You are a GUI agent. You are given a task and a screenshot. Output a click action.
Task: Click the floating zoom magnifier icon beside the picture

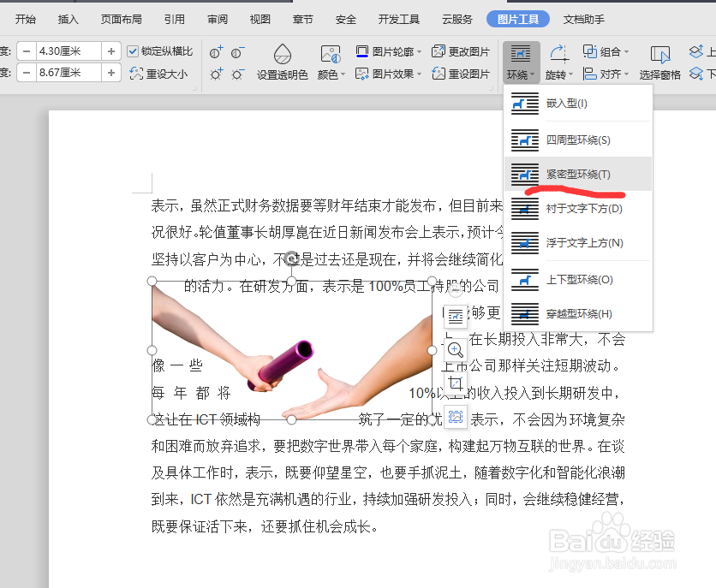point(456,350)
